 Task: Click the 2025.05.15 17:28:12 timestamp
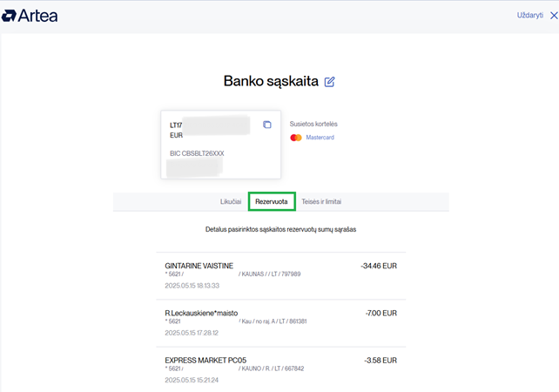192,333
